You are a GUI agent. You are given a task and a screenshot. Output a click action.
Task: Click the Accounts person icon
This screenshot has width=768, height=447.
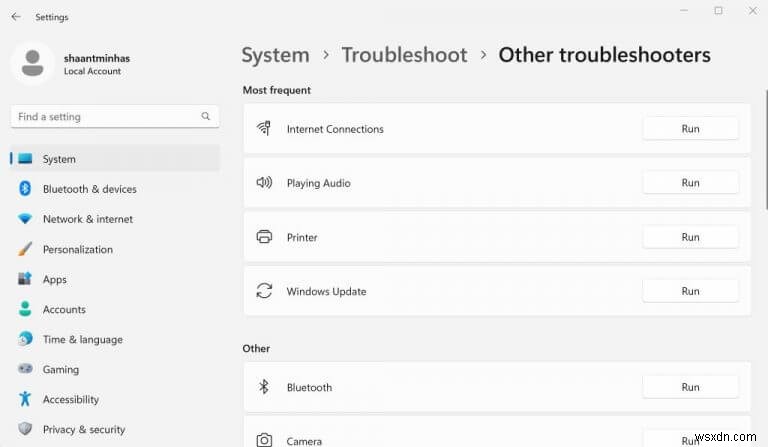(x=25, y=309)
